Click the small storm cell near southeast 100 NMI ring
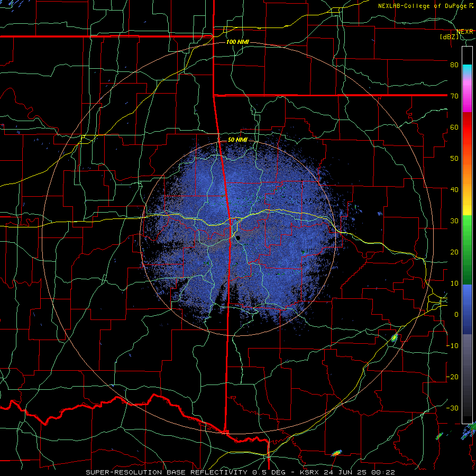This screenshot has width=476, height=476. pyautogui.click(x=394, y=337)
